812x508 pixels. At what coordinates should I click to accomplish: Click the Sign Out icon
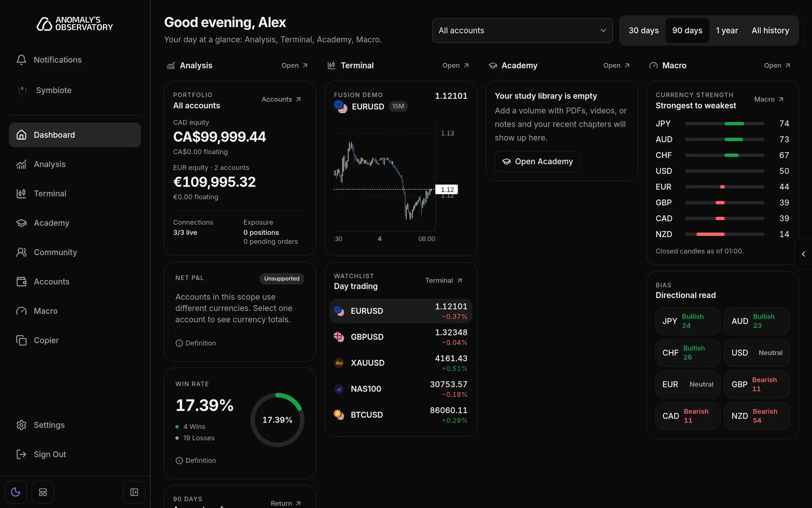pyautogui.click(x=22, y=454)
